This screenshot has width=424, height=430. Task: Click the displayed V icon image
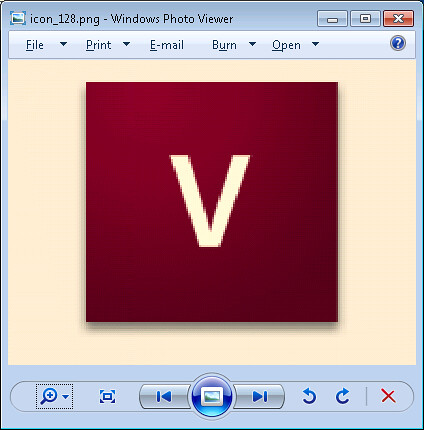click(212, 202)
